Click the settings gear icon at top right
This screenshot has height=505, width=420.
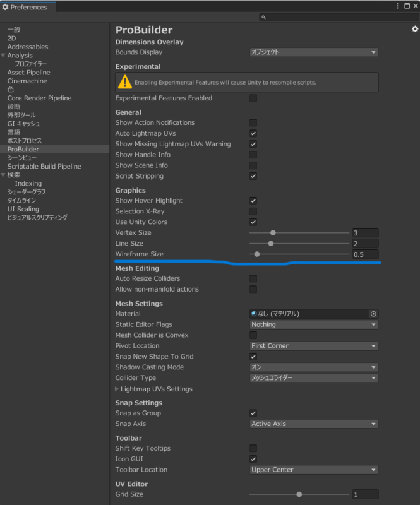[x=414, y=29]
